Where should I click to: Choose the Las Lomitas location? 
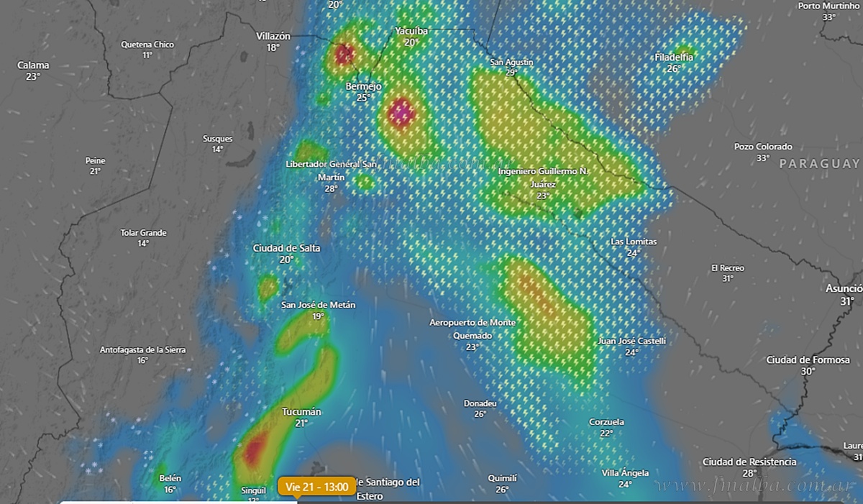(633, 242)
